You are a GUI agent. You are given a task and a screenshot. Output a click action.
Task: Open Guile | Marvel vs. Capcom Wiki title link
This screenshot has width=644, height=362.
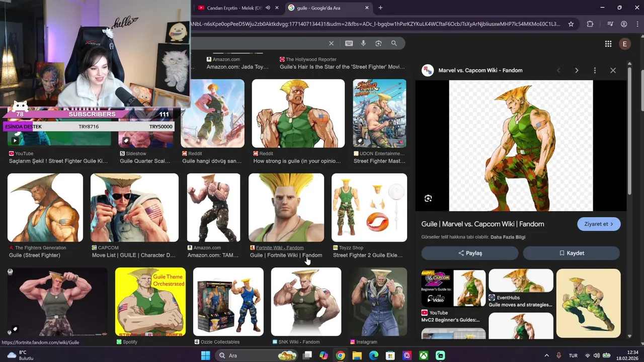point(482,224)
